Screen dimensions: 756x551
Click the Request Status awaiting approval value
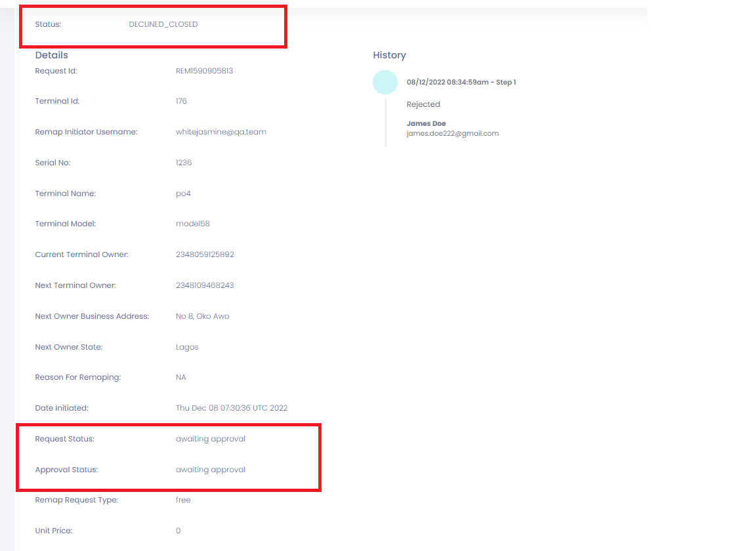point(210,439)
